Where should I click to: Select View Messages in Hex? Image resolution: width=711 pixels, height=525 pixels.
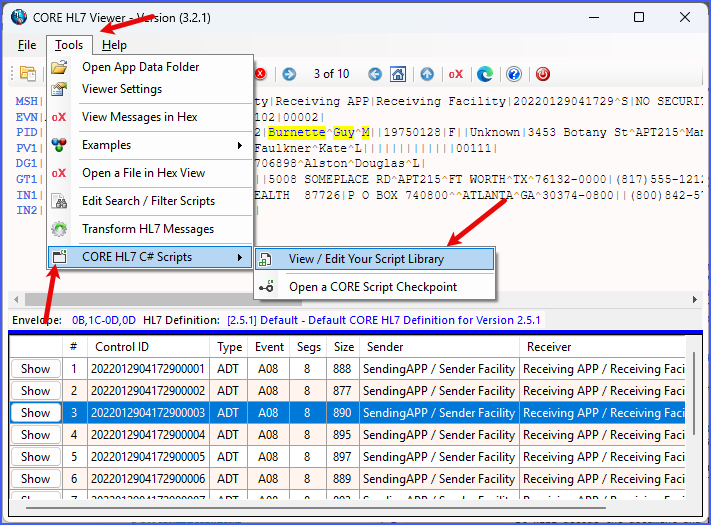click(140, 117)
